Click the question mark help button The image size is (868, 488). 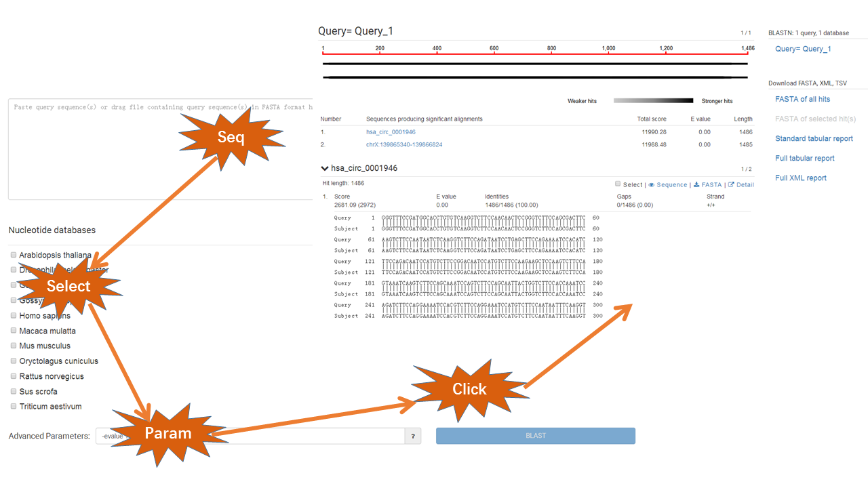coord(412,436)
